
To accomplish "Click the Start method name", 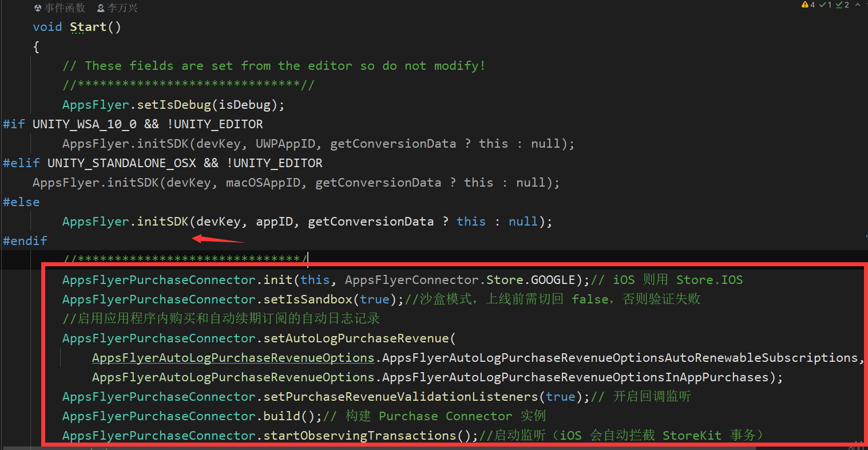I will pos(88,27).
